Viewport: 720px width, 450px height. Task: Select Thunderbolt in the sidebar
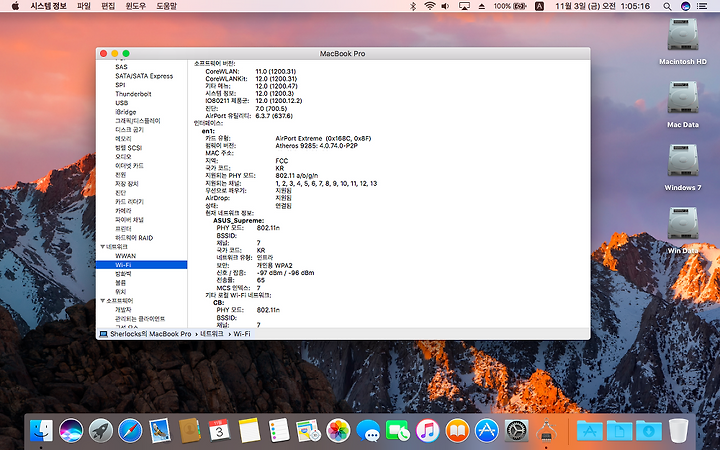point(133,94)
